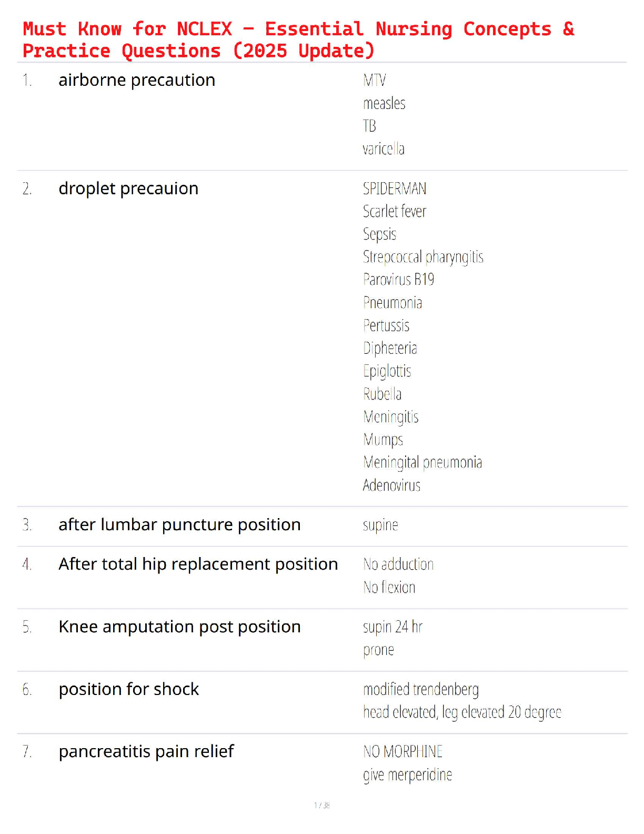Click the "Meningital pneumonia" entry
Image resolution: width=644 pixels, height=834 pixels.
click(422, 462)
